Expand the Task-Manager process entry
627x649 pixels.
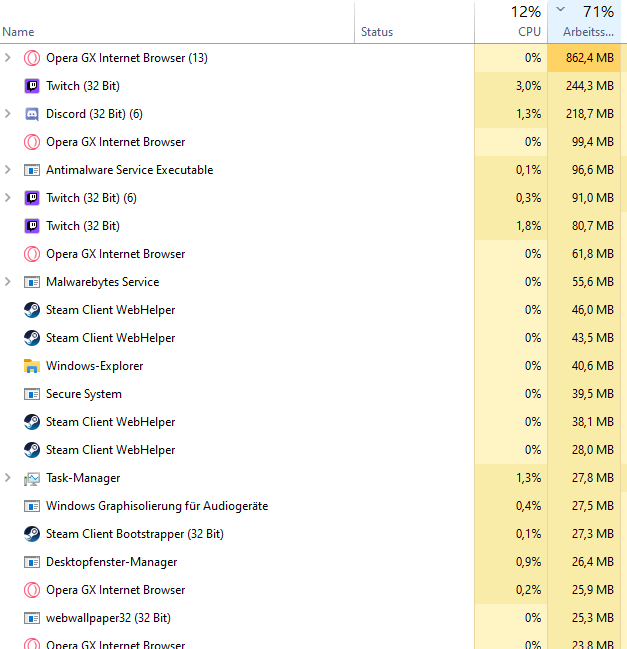tap(7, 478)
